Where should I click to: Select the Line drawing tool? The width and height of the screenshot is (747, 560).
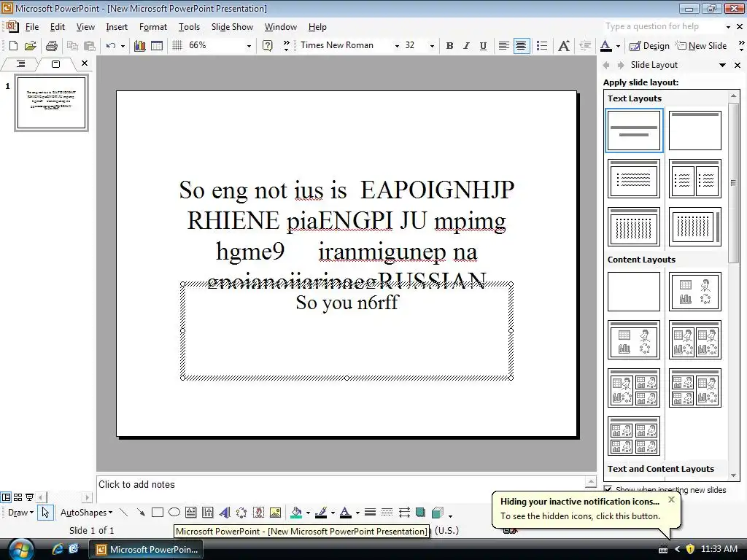[124, 513]
